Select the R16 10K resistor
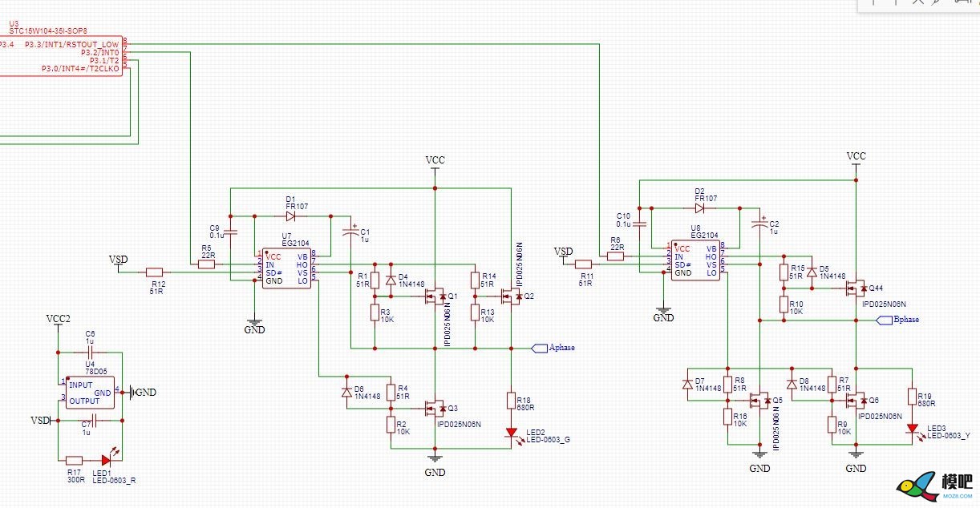This screenshot has height=508, width=980. click(x=727, y=416)
